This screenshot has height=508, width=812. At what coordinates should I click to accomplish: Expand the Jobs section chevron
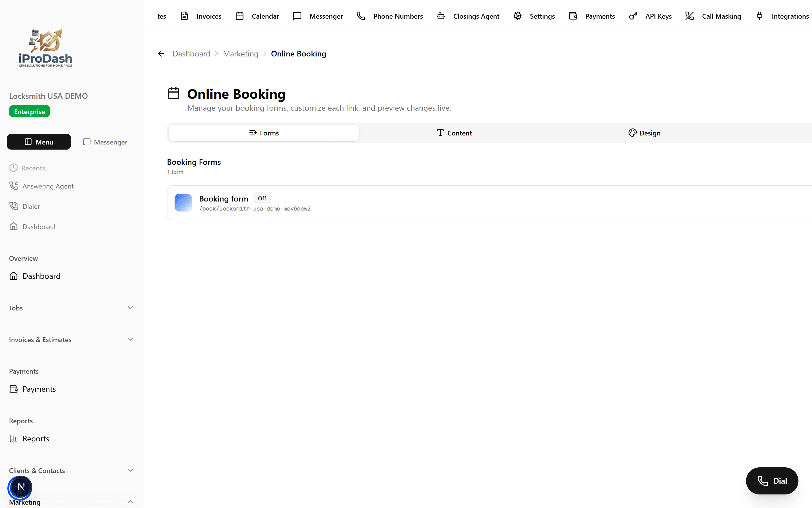click(130, 308)
